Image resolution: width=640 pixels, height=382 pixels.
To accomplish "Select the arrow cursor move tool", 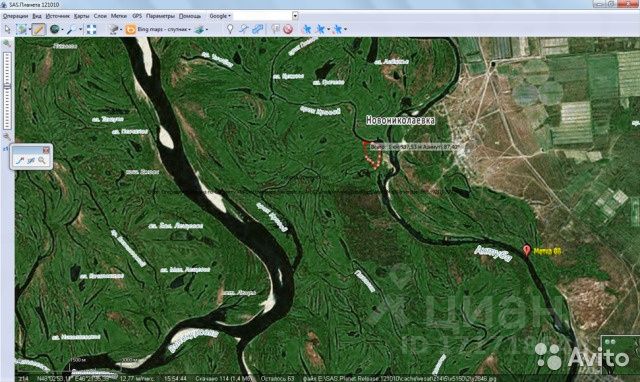I will (7, 29).
